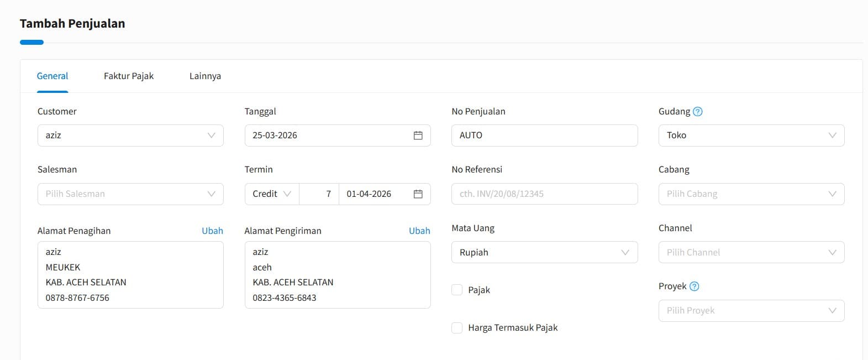The height and width of the screenshot is (360, 868).
Task: Click Ubah link for Alamat Pengiriman
Action: (419, 231)
